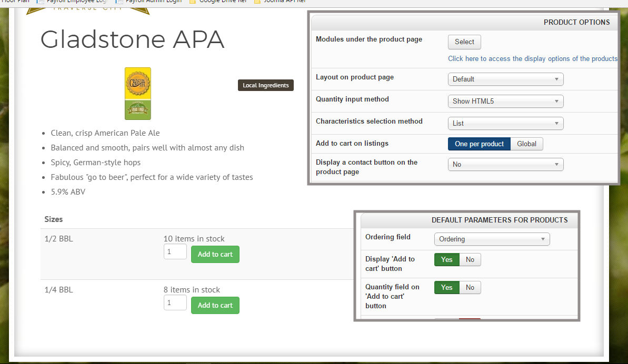Click the '1/4 BBL' size label
The width and height of the screenshot is (628, 364).
coord(59,290)
